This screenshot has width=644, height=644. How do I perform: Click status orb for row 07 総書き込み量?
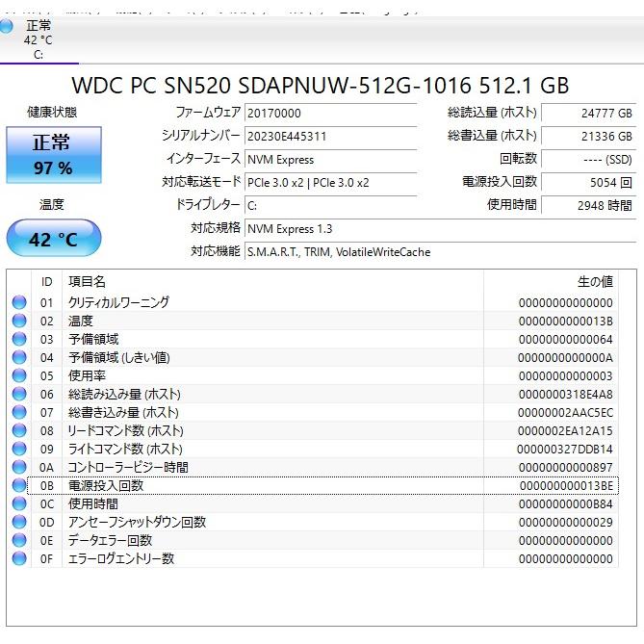click(x=19, y=412)
